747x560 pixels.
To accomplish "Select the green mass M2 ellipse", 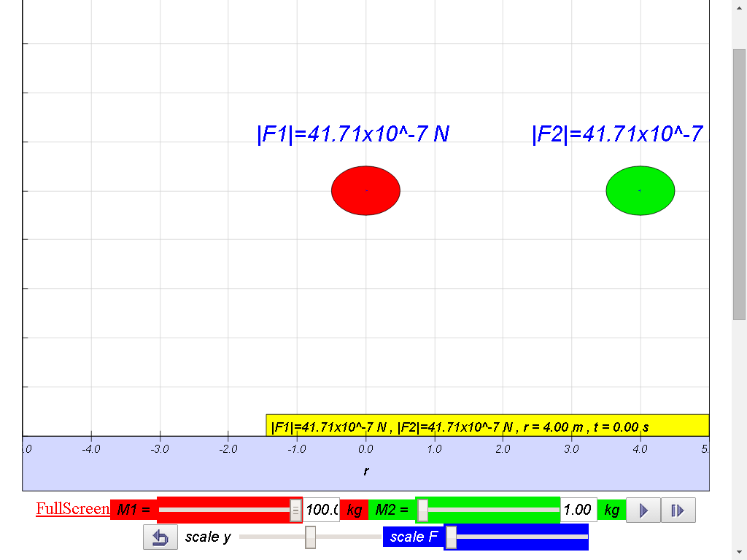I will [640, 190].
